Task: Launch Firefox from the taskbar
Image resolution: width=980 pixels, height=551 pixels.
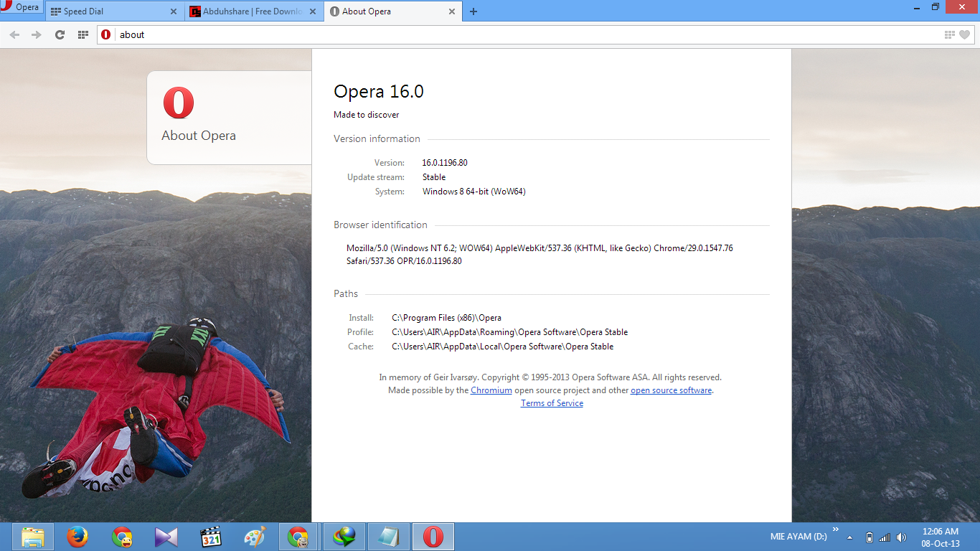Action: (x=77, y=537)
